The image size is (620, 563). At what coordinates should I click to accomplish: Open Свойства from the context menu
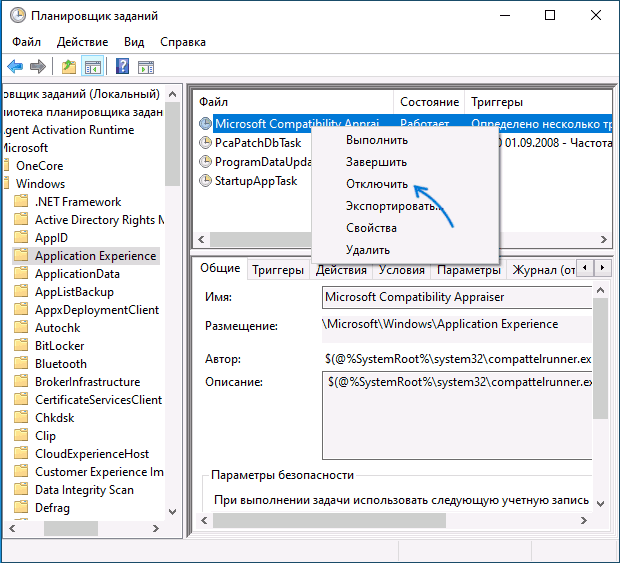pyautogui.click(x=405, y=228)
